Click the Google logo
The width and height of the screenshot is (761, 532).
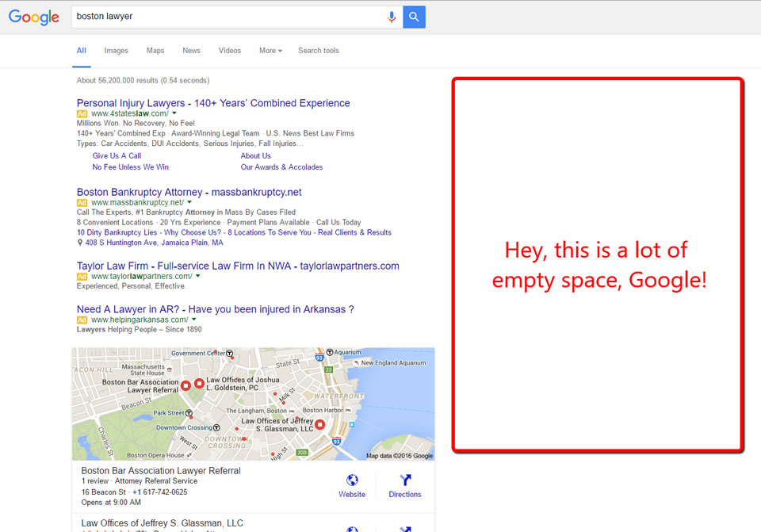point(34,17)
